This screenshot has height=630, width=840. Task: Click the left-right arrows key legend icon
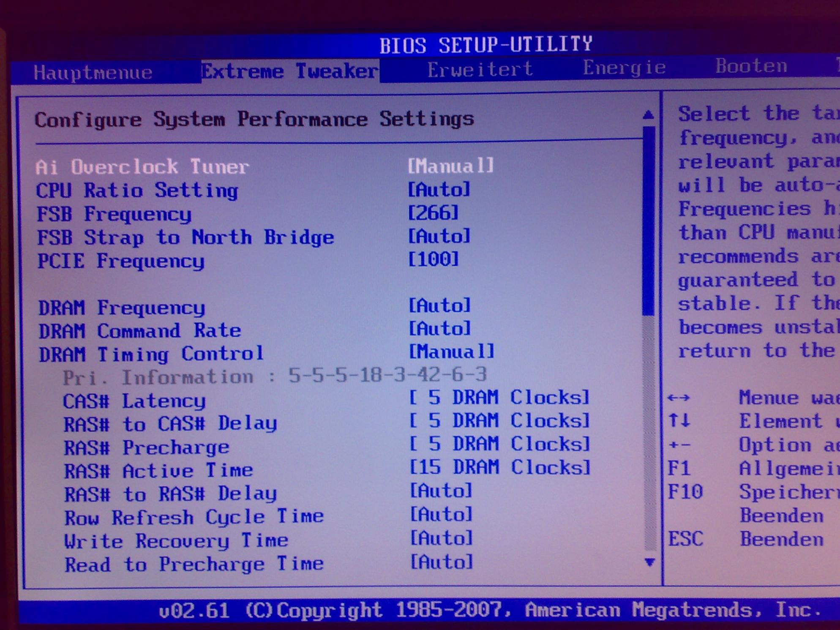[x=679, y=398]
